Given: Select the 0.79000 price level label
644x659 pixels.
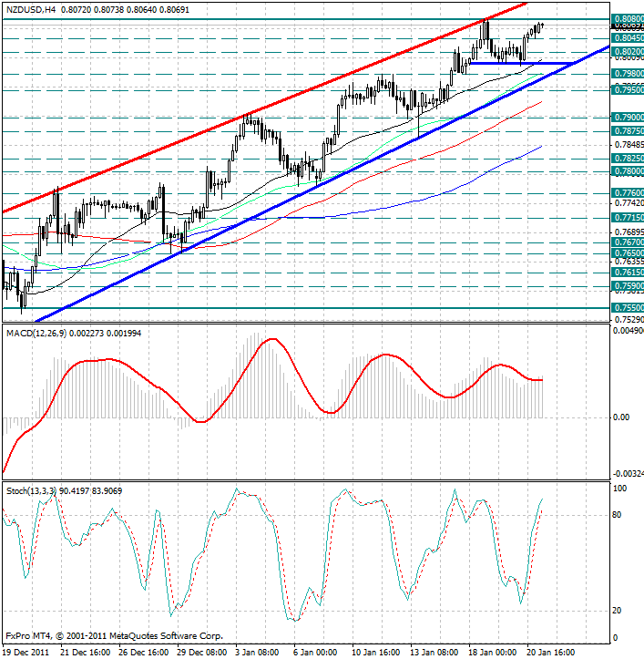Looking at the screenshot, I should 628,118.
